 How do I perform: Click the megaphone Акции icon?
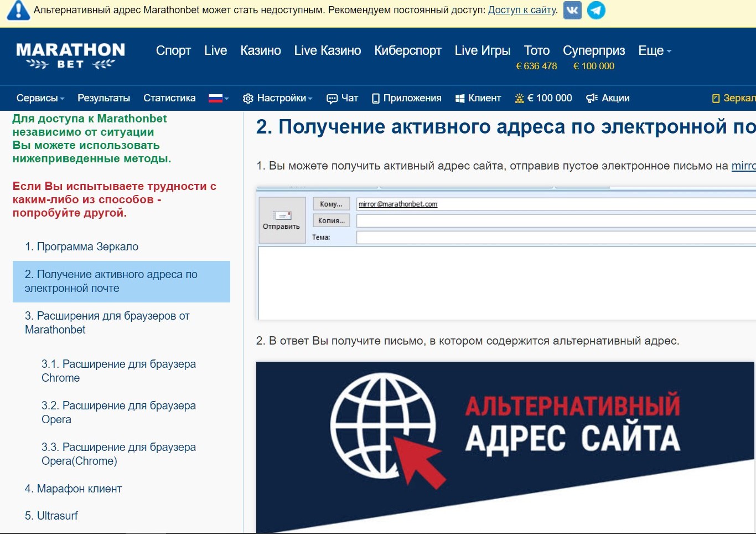coord(592,99)
